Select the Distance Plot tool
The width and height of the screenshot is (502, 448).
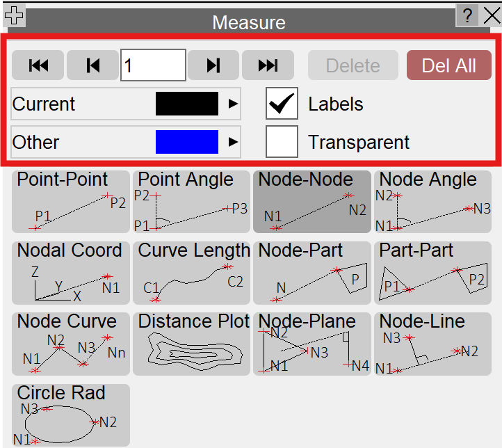(x=191, y=344)
